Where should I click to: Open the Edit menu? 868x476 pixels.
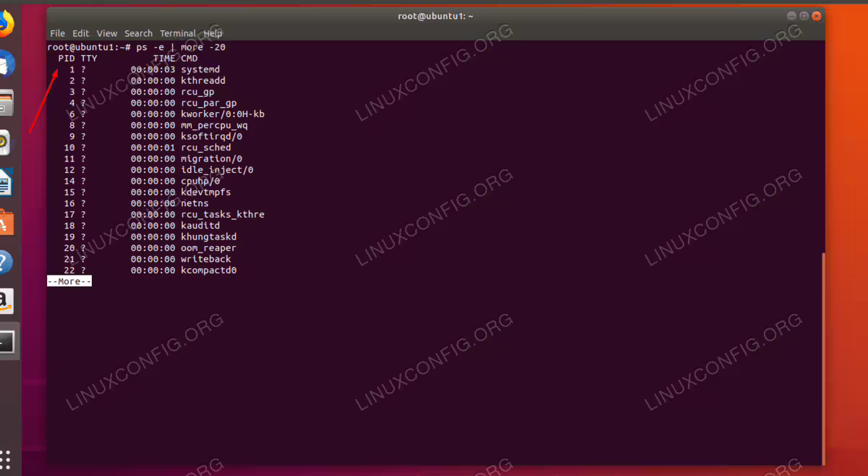(x=81, y=33)
